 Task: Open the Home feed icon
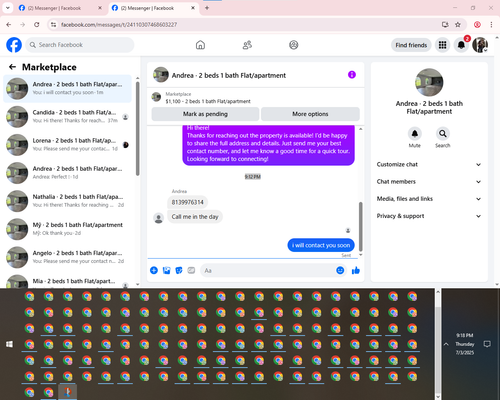coord(200,45)
